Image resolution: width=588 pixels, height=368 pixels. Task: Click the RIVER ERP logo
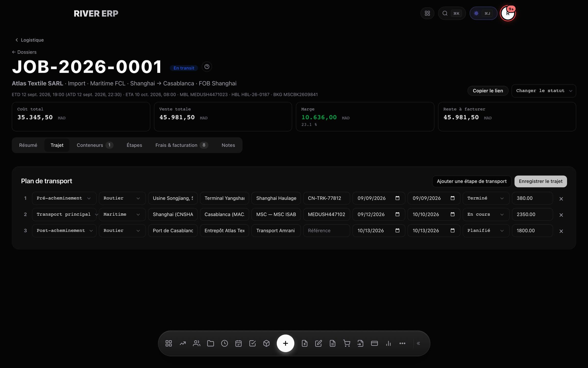tap(96, 13)
